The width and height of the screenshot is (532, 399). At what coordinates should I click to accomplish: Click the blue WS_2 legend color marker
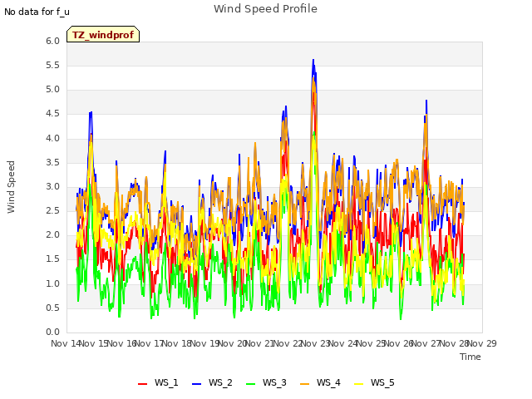(197, 384)
